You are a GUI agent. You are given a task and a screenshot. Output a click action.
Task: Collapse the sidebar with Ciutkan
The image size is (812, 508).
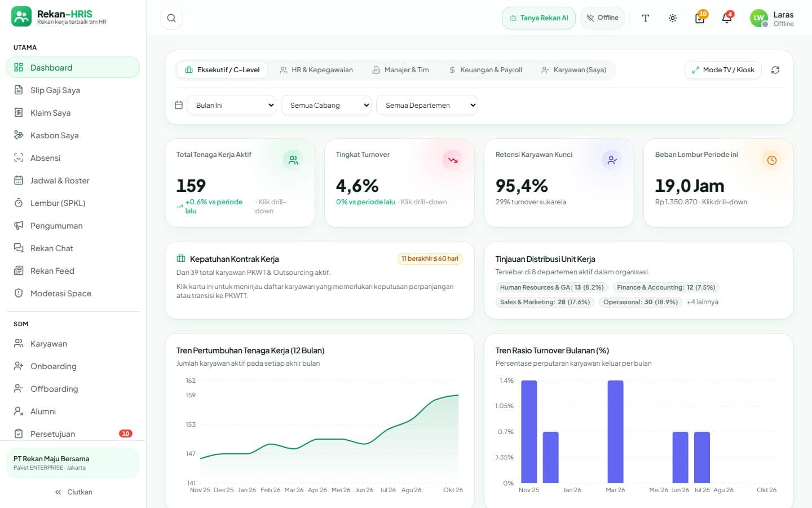coord(73,492)
